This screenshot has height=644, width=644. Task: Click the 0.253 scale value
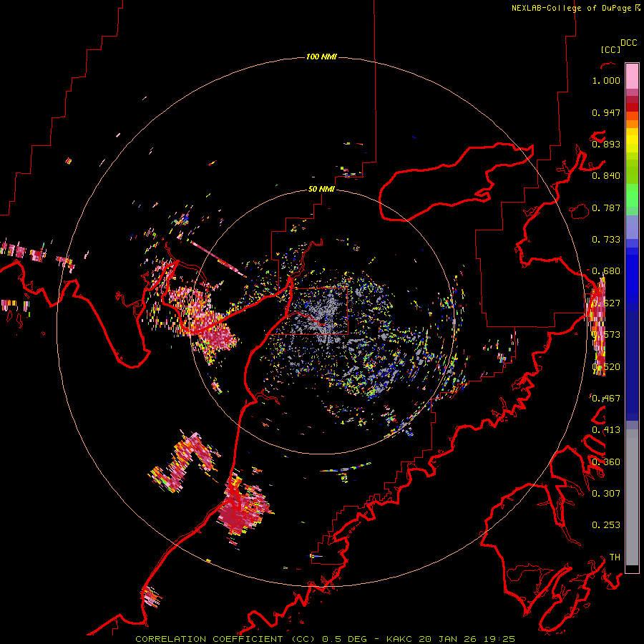click(606, 525)
